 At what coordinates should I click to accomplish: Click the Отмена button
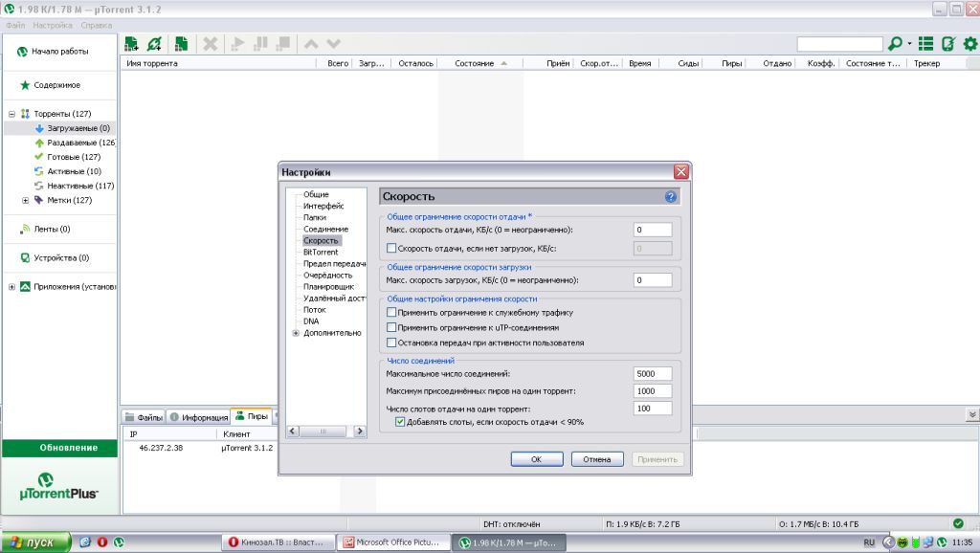click(x=597, y=459)
